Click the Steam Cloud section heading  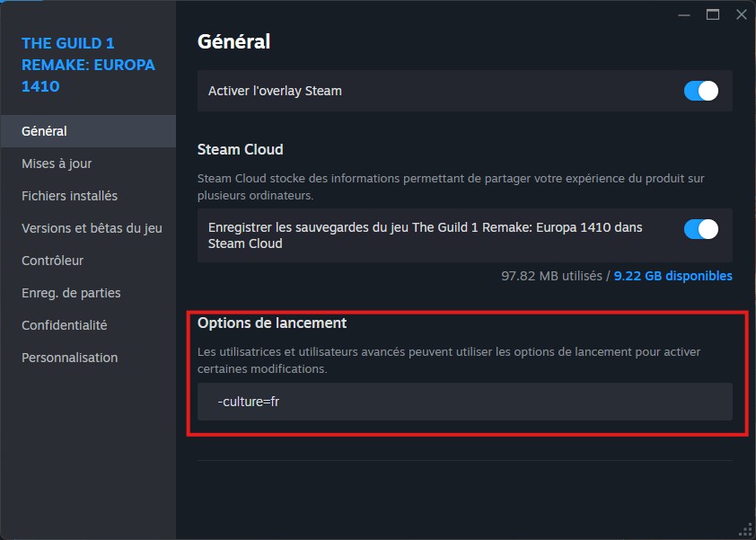tap(240, 149)
